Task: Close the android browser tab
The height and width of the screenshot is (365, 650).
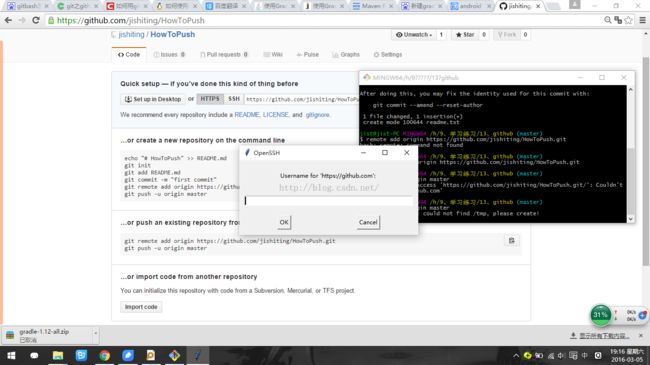Action: click(489, 6)
